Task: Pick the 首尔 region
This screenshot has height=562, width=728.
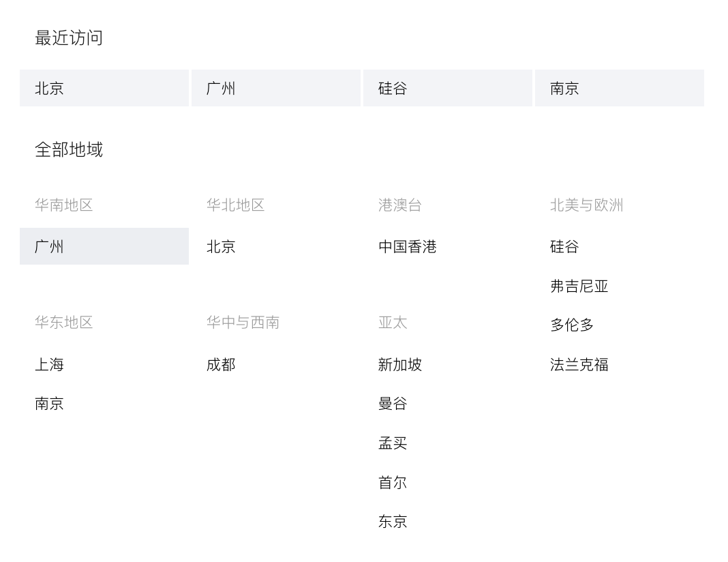Action: tap(393, 482)
